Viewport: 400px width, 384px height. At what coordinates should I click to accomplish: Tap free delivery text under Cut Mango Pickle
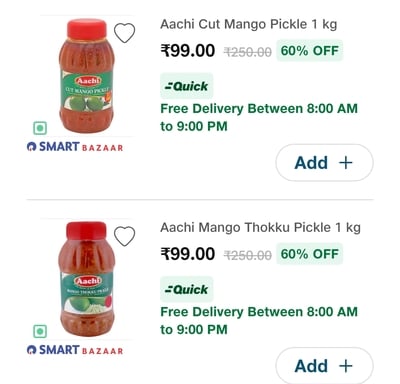pyautogui.click(x=259, y=117)
